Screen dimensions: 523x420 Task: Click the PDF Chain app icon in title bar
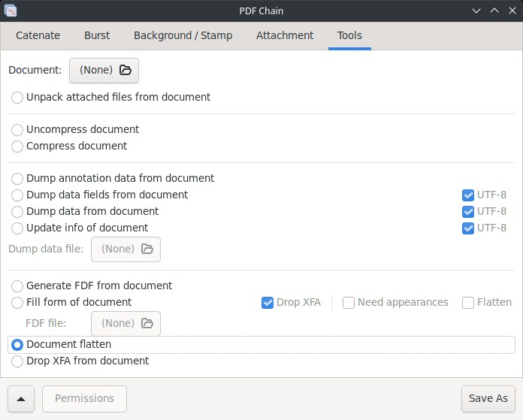[x=11, y=11]
